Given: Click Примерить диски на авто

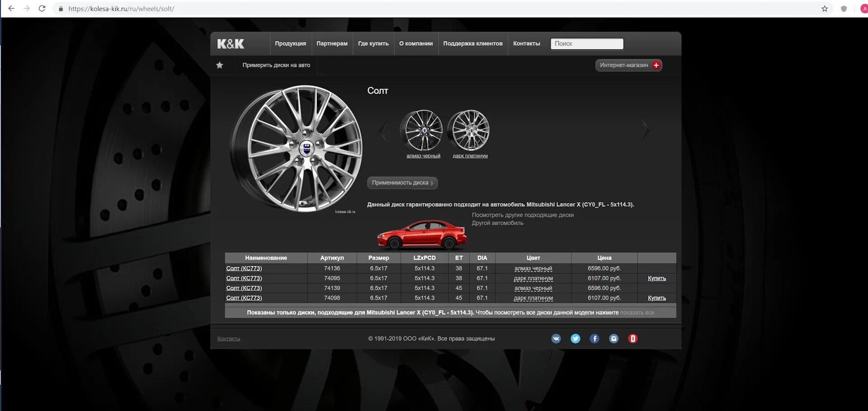Looking at the screenshot, I should pos(276,65).
